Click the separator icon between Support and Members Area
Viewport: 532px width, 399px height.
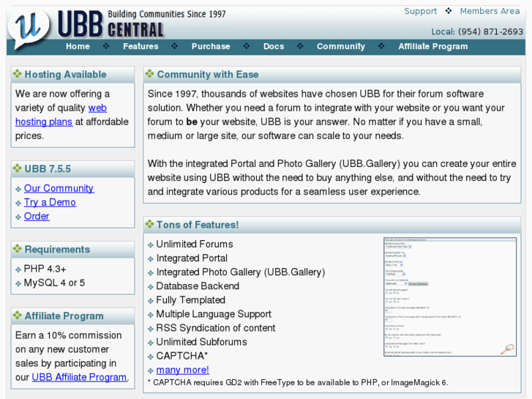point(449,11)
